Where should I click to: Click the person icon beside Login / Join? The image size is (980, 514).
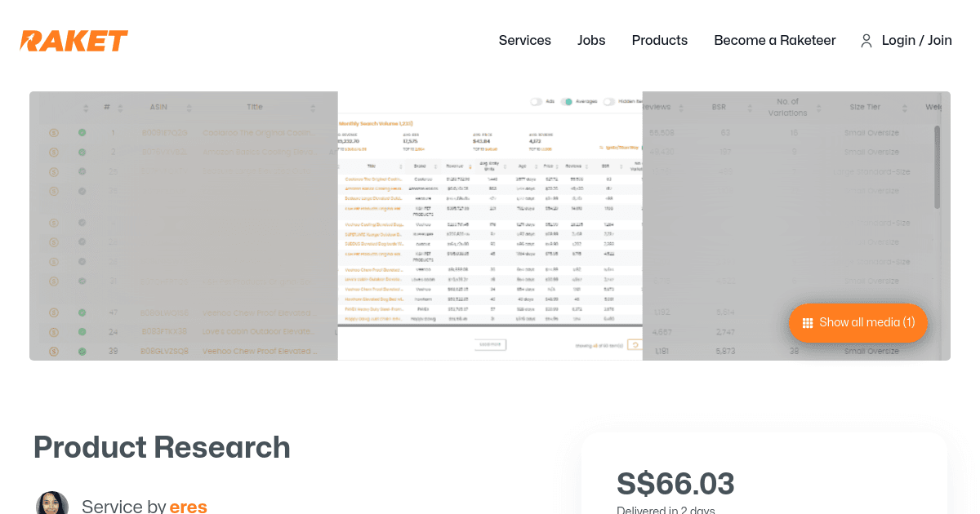(x=866, y=40)
